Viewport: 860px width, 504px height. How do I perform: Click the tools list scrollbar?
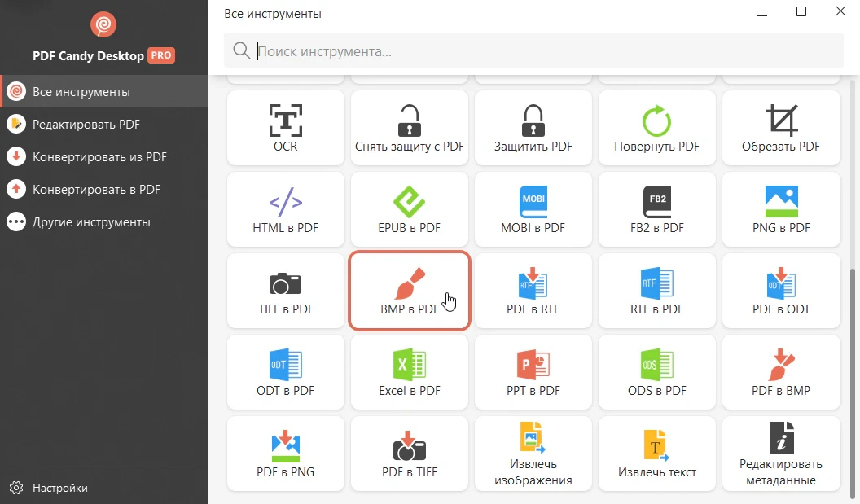tap(853, 383)
